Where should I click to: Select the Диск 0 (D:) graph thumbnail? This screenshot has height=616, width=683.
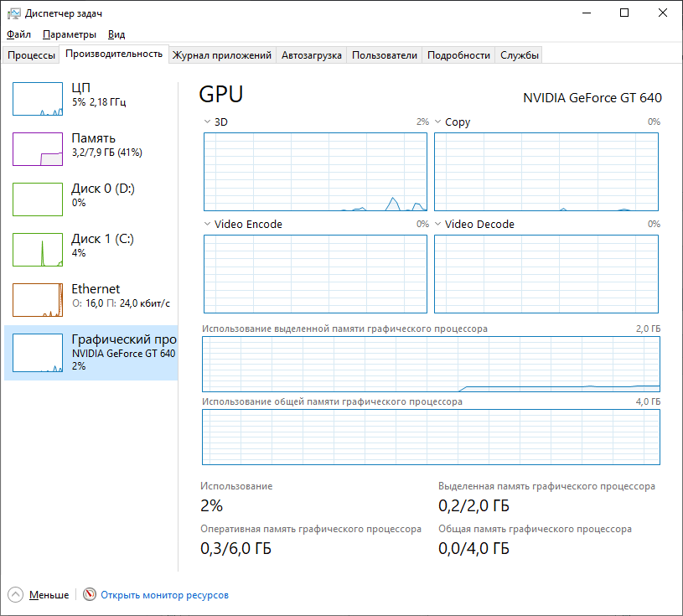(x=38, y=199)
